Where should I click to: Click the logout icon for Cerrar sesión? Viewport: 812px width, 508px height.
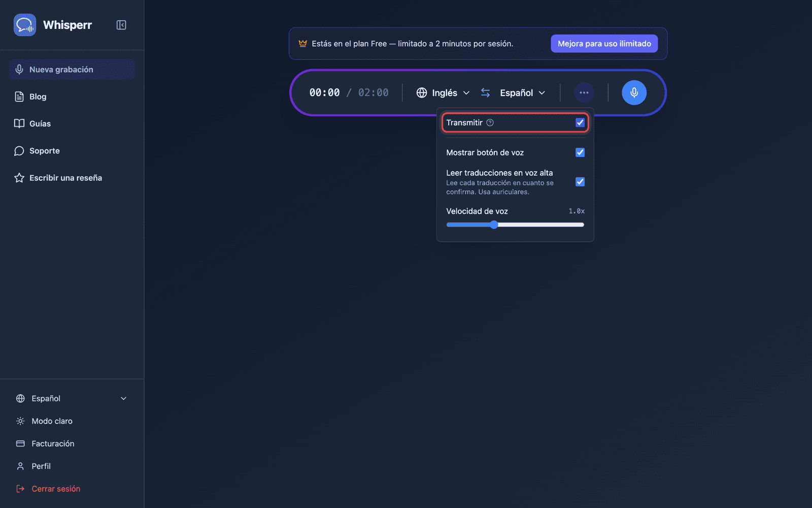coord(20,489)
